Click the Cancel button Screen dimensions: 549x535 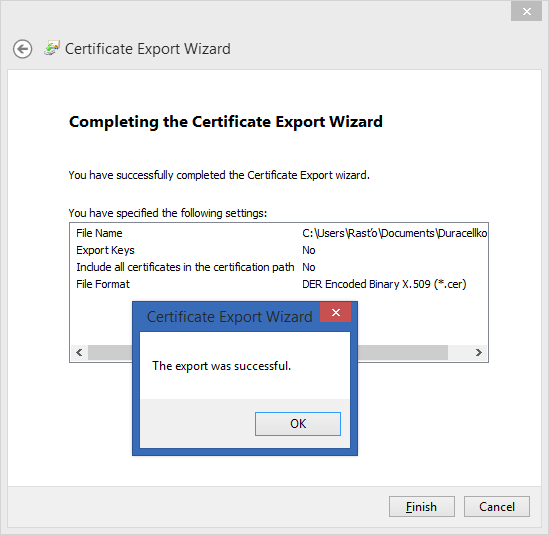[x=496, y=506]
